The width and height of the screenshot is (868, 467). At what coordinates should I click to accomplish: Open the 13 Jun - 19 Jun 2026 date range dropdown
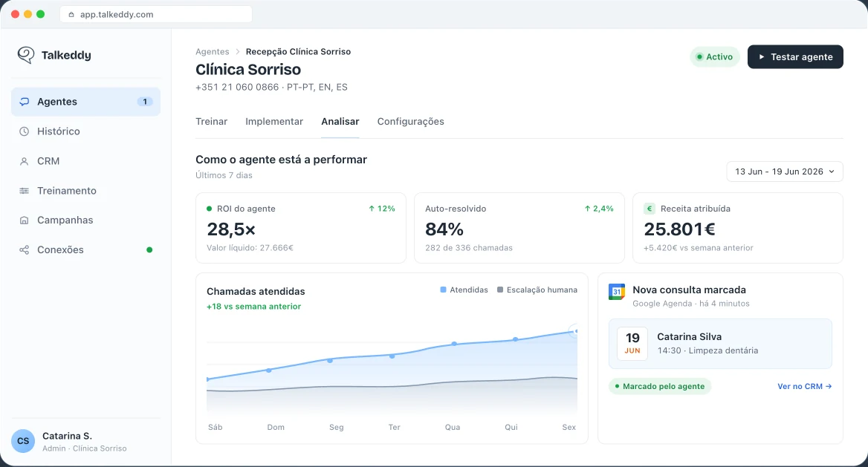785,172
